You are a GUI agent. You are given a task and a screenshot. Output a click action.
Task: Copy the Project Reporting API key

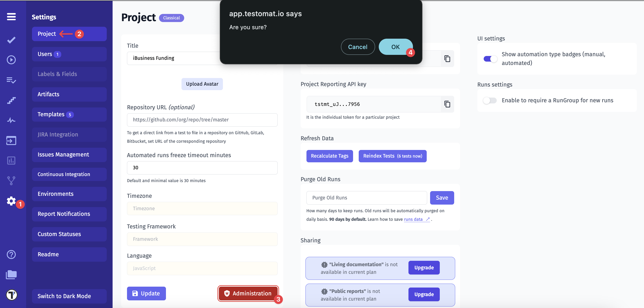click(x=447, y=104)
